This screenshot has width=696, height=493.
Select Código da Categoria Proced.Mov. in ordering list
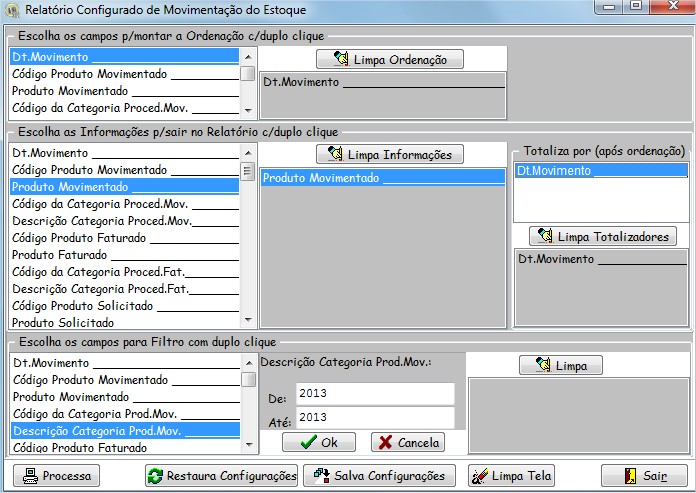(x=125, y=108)
